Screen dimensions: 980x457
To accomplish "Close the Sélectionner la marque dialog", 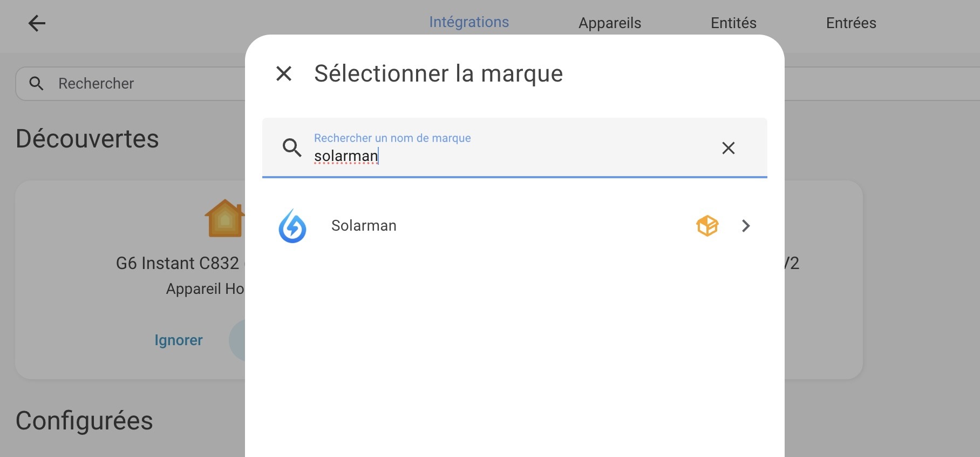I will tap(284, 73).
